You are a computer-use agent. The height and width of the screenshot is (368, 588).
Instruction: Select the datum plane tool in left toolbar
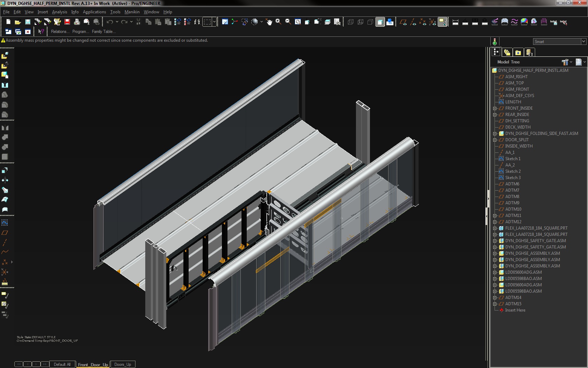[5, 233]
